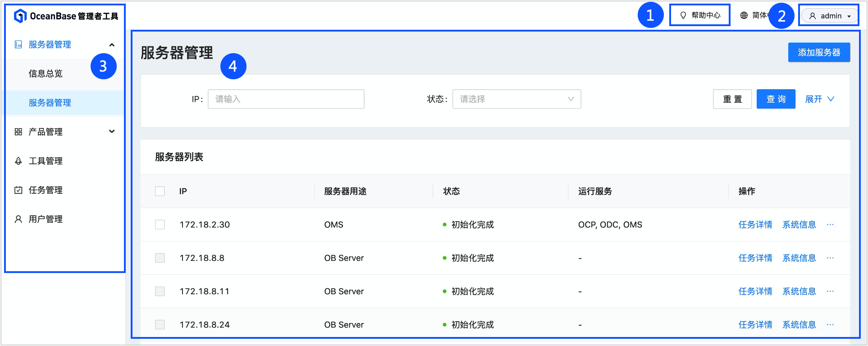Check the box for 172.18.2.30
868x346 pixels.
[160, 224]
